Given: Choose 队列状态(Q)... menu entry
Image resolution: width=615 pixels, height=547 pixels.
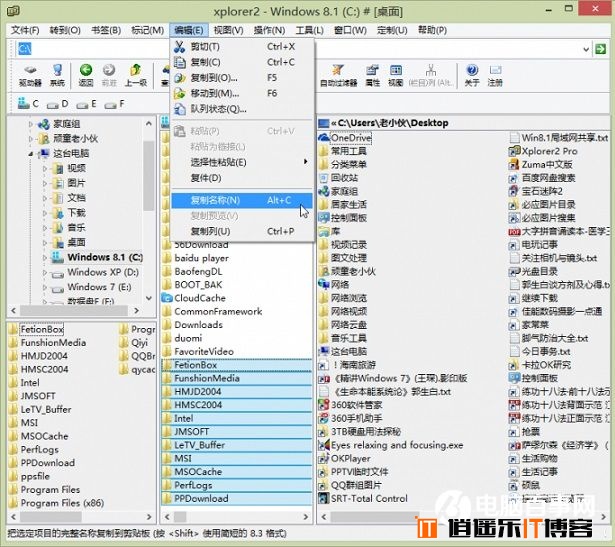Looking at the screenshot, I should tap(242, 109).
